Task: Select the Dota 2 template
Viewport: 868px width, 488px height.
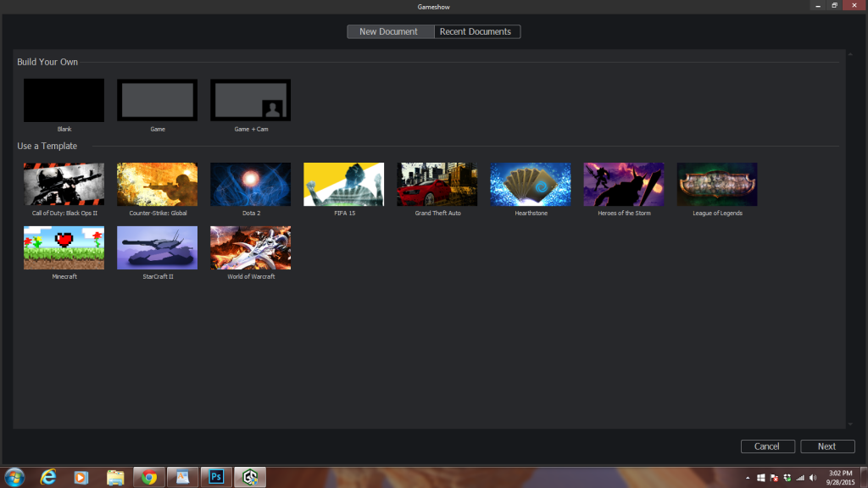Action: (250, 184)
